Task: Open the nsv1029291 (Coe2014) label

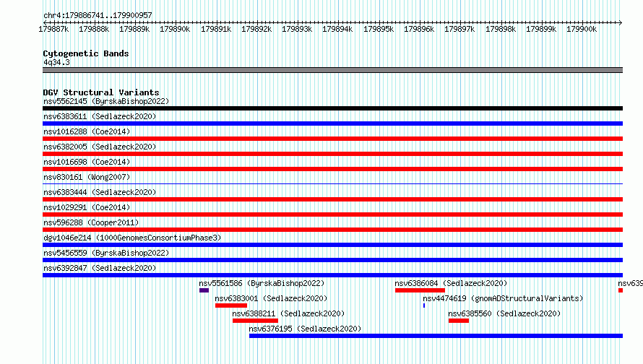Action: pyautogui.click(x=87, y=207)
